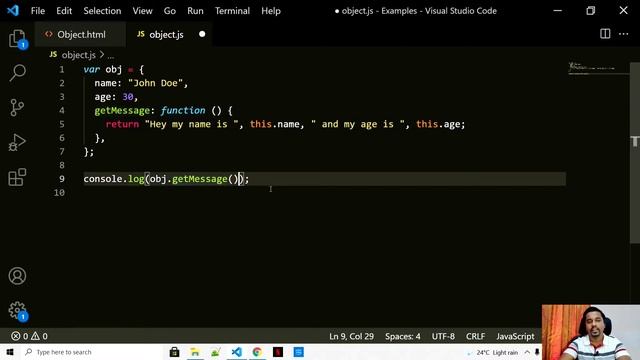
Task: Open the Run and Debug view
Action: 17,142
